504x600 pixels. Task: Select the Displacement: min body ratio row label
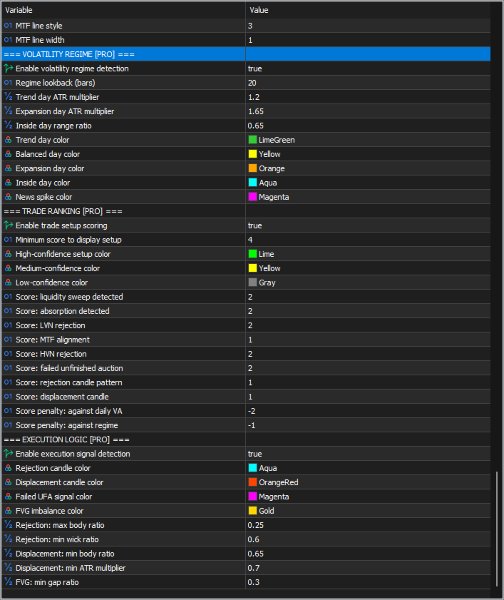[65, 554]
